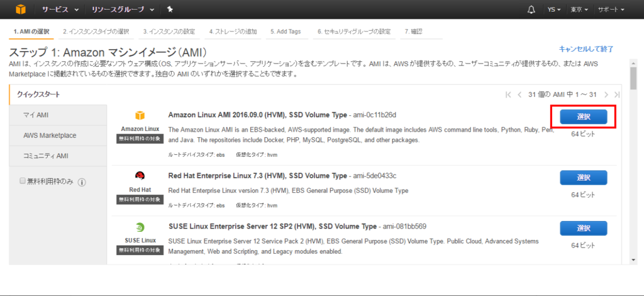Open the YS account dropdown
The image size is (644, 296).
click(x=554, y=9)
